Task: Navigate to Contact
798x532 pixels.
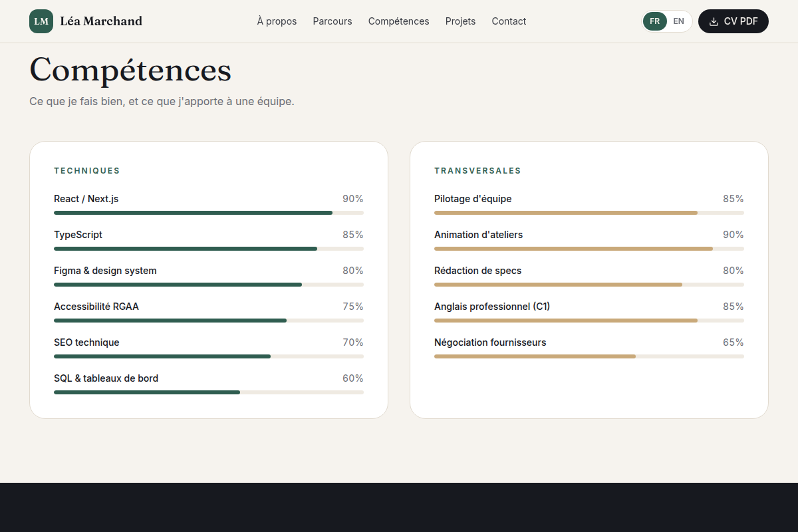Action: click(509, 21)
